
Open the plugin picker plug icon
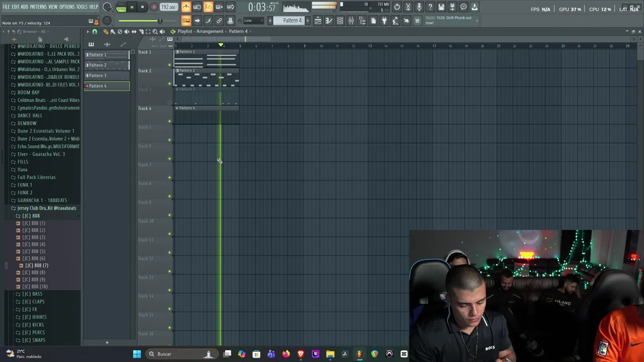384,21
